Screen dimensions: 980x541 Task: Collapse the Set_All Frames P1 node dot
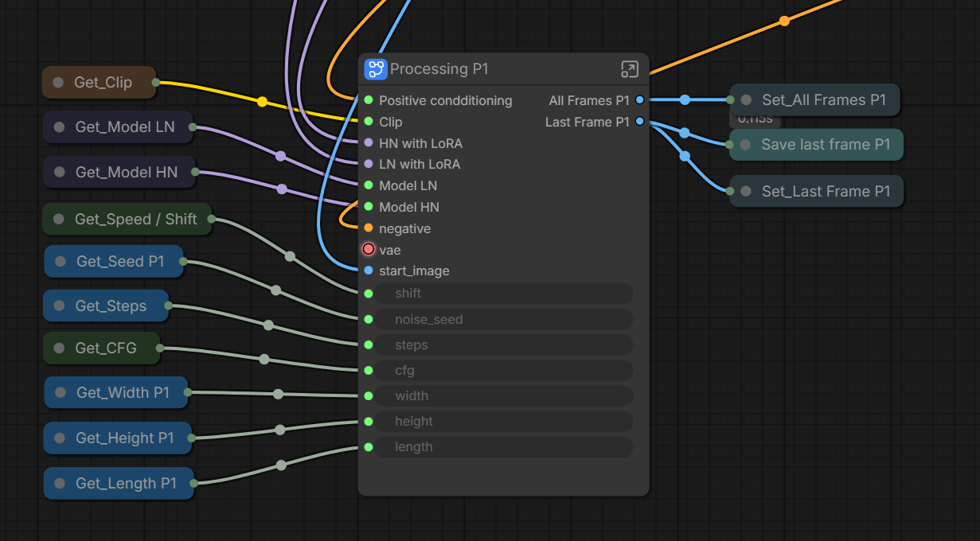(746, 99)
